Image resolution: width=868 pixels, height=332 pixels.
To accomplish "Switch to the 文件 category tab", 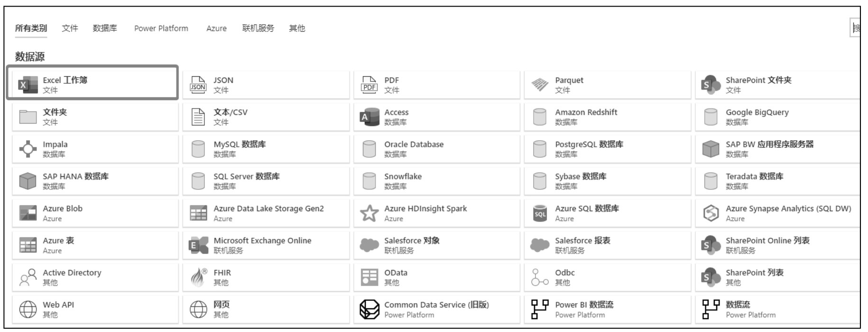I will coord(70,28).
